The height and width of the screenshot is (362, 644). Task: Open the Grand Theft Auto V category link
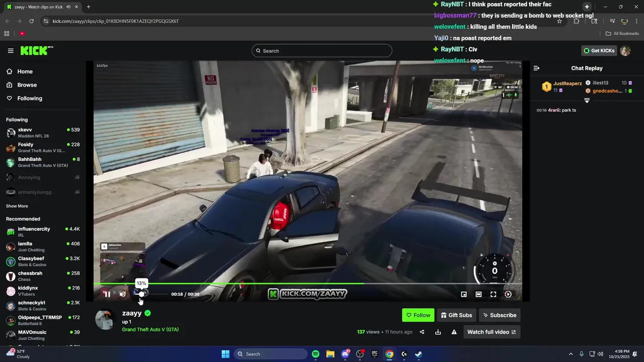point(150,329)
